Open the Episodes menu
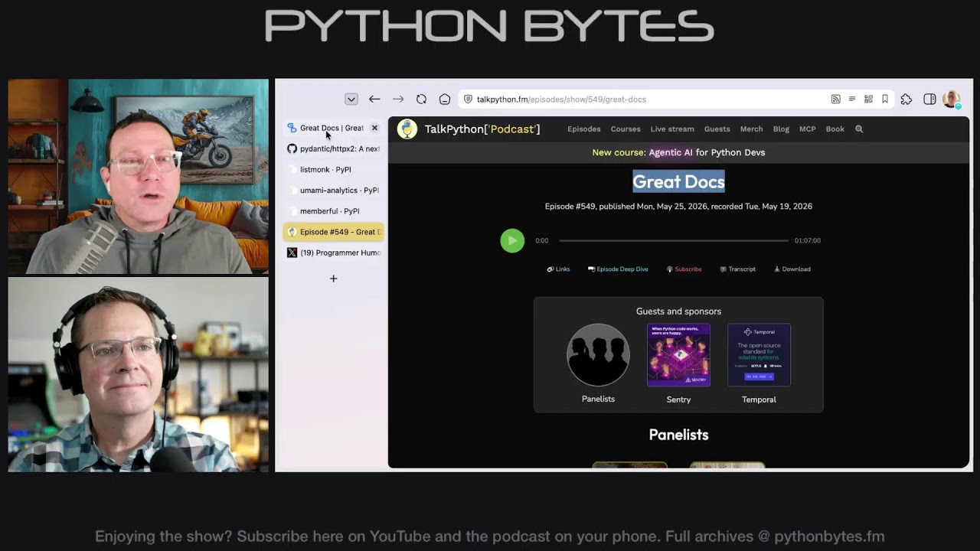The height and width of the screenshot is (551, 980). click(583, 129)
